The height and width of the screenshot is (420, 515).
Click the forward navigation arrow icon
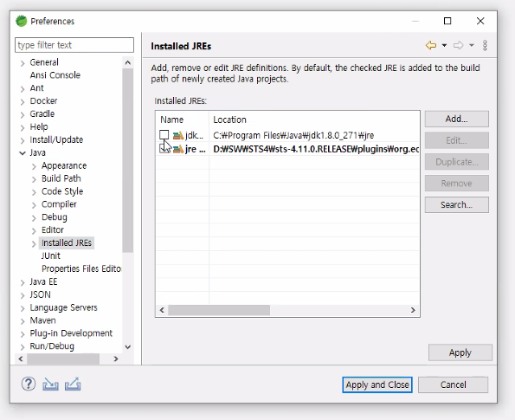458,45
